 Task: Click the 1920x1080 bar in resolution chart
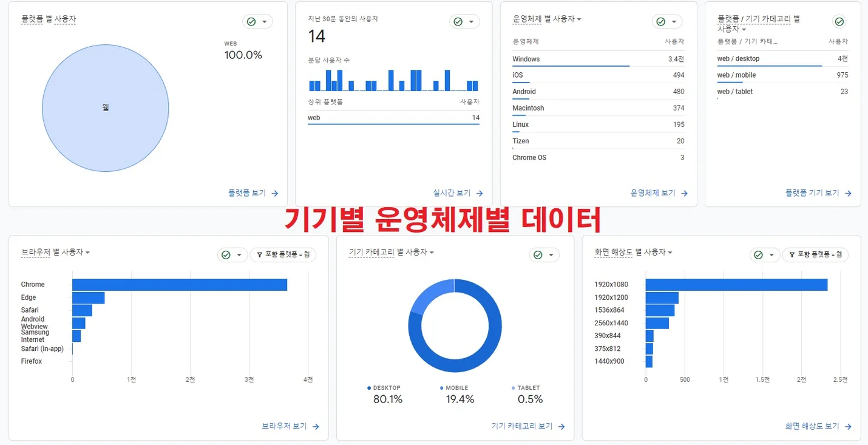pos(736,285)
